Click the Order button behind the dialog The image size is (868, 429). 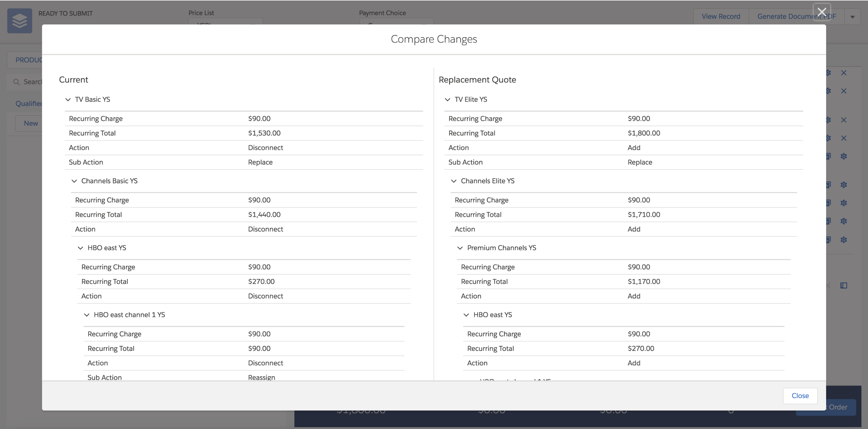tap(826, 407)
